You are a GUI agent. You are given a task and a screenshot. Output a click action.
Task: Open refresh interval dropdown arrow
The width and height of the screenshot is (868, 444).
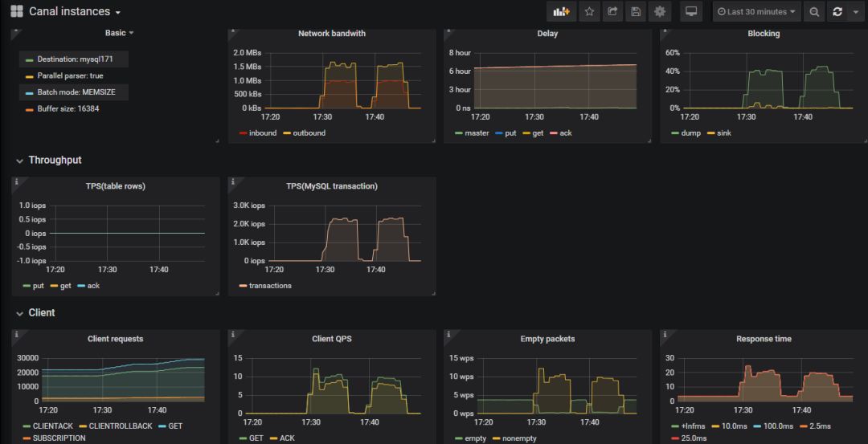pyautogui.click(x=857, y=11)
